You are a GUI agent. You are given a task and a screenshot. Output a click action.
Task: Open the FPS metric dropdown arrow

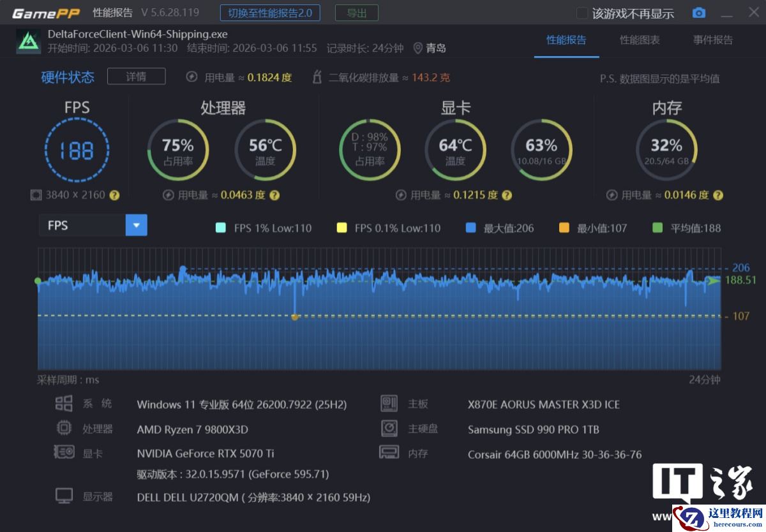(x=137, y=225)
